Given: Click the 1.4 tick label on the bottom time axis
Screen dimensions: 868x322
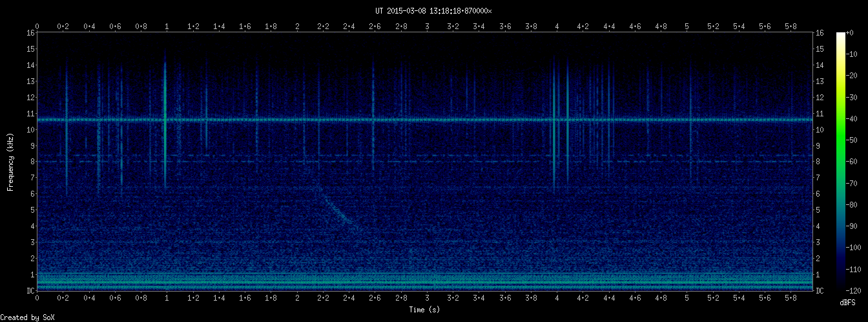Looking at the screenshot, I should tap(219, 299).
